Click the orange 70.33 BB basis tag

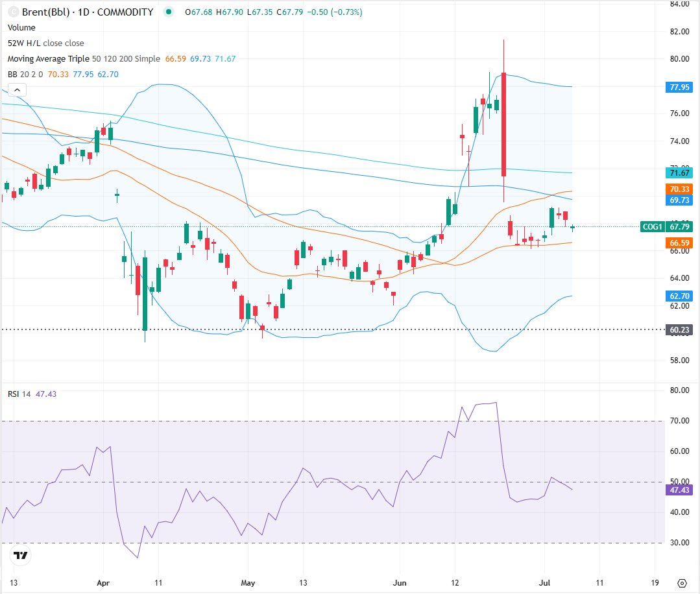(679, 189)
